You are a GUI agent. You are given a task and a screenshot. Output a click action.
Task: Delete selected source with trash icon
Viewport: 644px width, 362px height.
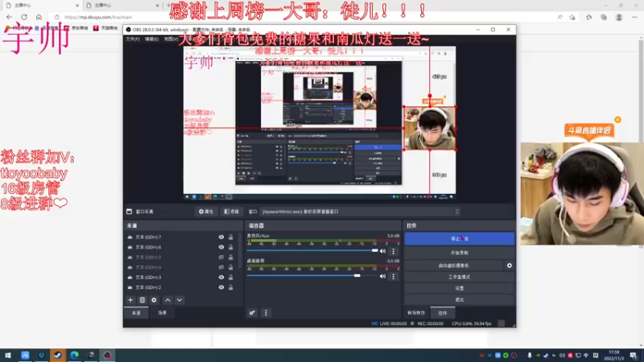click(142, 300)
